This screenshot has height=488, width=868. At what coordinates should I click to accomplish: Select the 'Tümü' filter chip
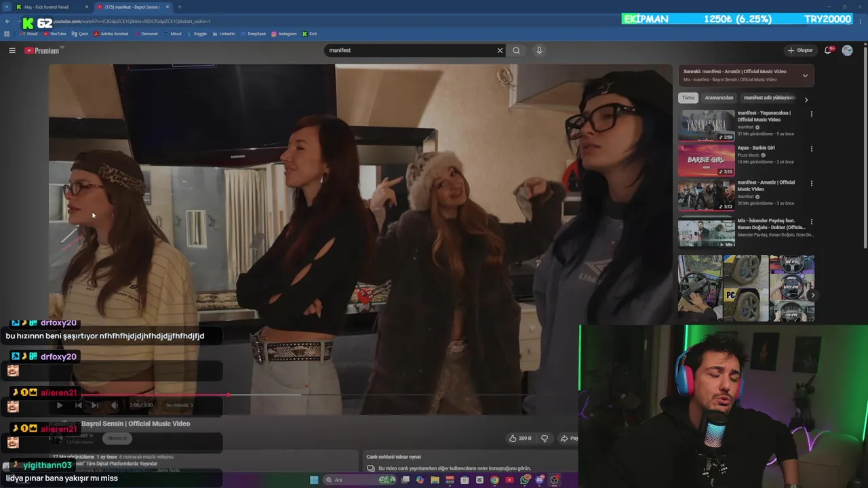688,98
